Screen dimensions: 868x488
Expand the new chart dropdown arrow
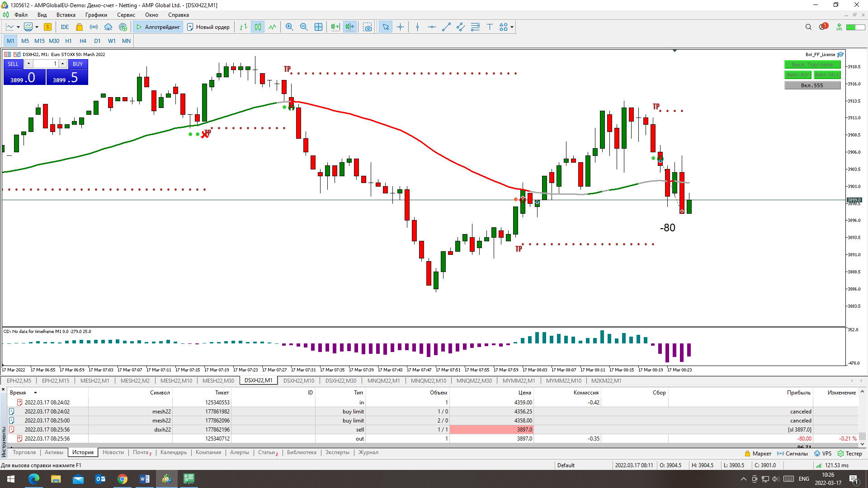pos(18,27)
